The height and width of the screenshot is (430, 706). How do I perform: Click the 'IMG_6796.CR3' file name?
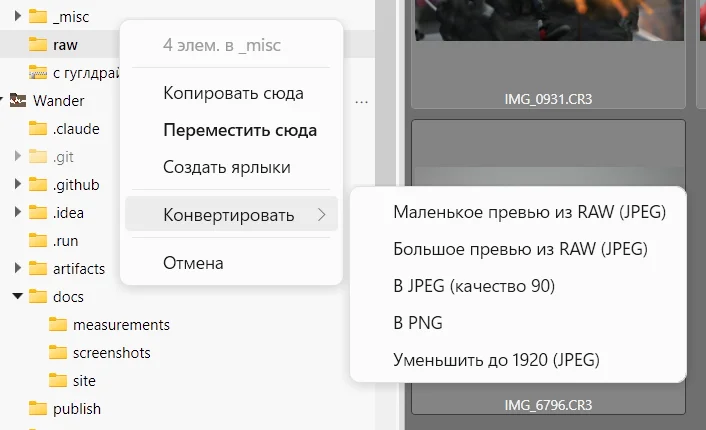pyautogui.click(x=548, y=405)
